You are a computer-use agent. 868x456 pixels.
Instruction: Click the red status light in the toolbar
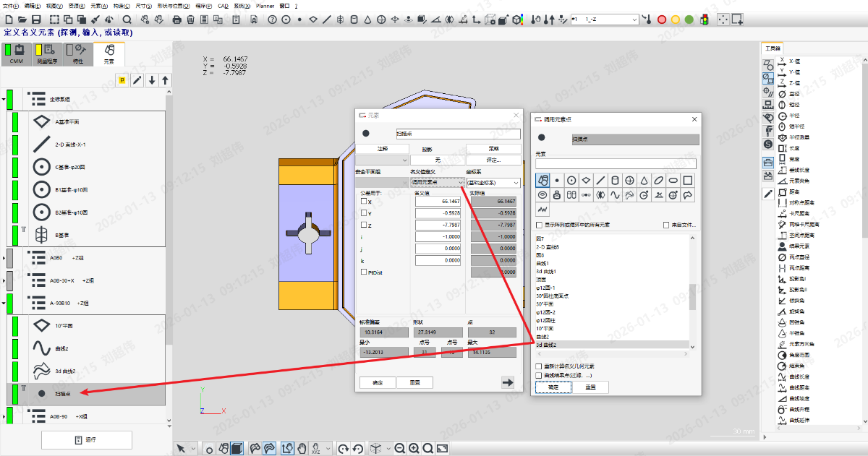pyautogui.click(x=661, y=20)
